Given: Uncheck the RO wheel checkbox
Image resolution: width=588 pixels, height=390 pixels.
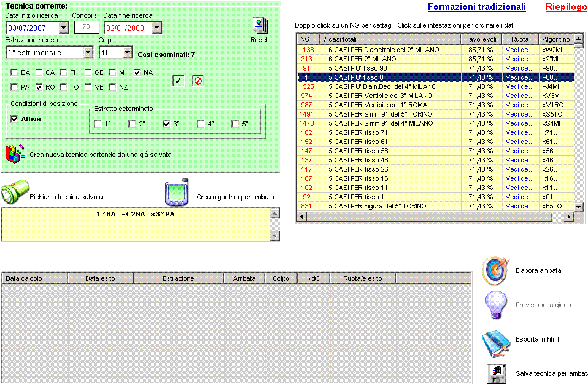Looking at the screenshot, I should click(x=39, y=87).
